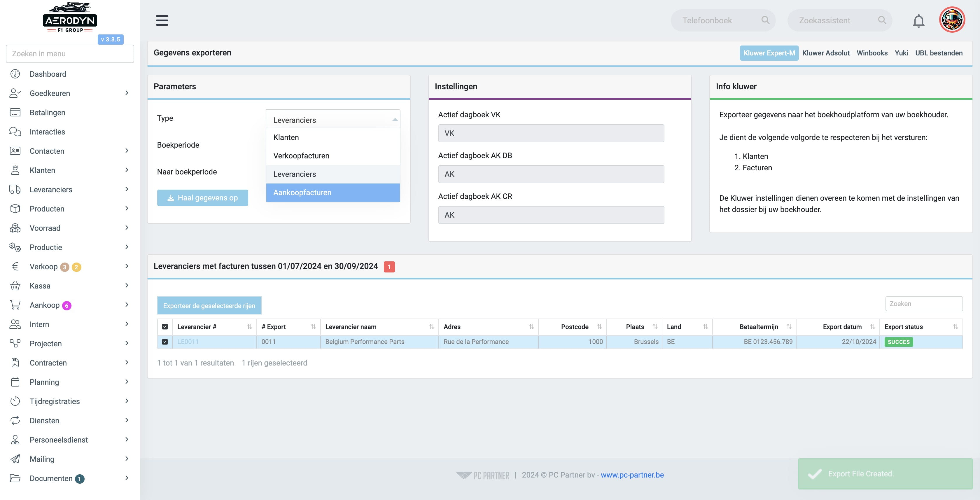This screenshot has width=980, height=500.
Task: Click the Leveranciers truck icon
Action: (15, 189)
